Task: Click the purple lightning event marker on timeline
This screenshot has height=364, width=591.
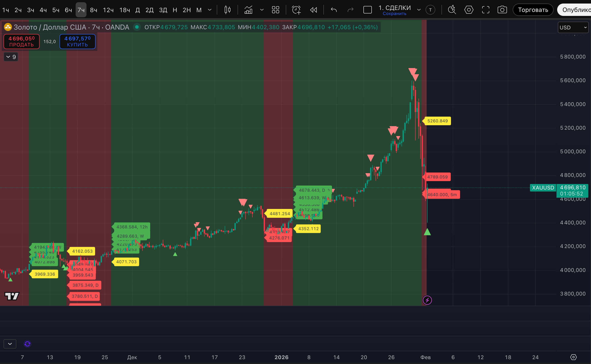Action: coord(427,300)
